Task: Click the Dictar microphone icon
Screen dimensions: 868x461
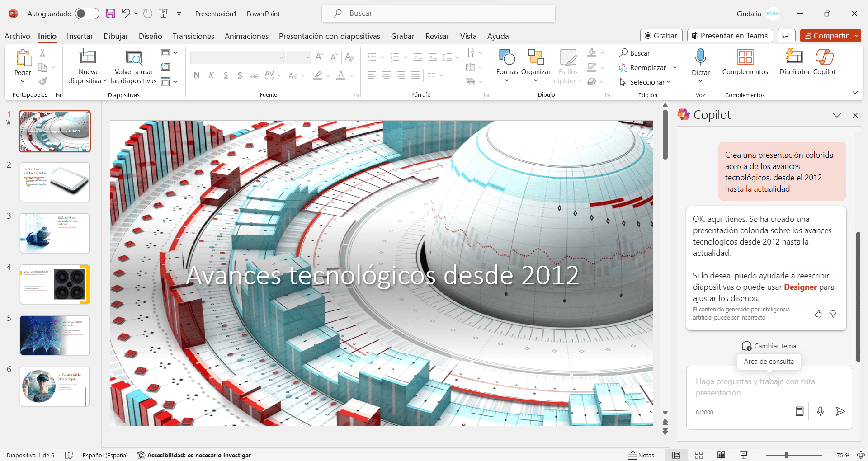Action: coord(700,57)
